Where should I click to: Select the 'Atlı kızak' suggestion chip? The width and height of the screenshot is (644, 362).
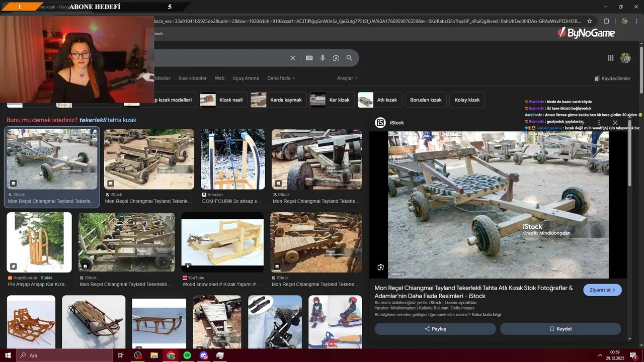click(x=379, y=100)
